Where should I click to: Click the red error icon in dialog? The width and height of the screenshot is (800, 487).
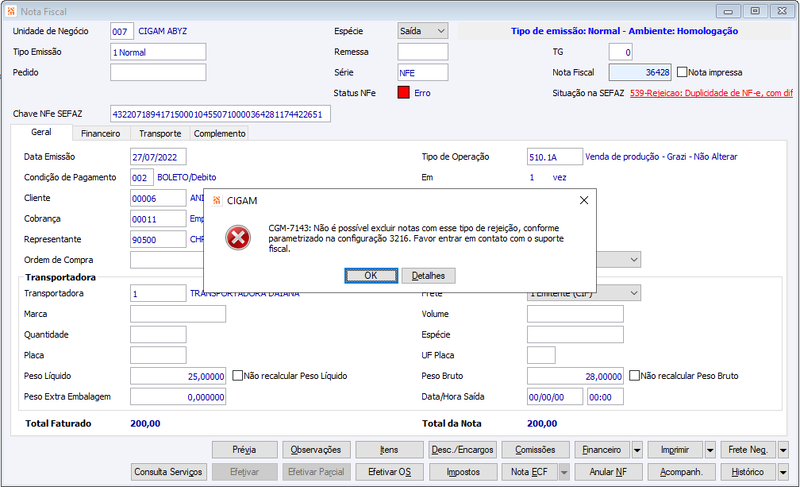(x=238, y=238)
